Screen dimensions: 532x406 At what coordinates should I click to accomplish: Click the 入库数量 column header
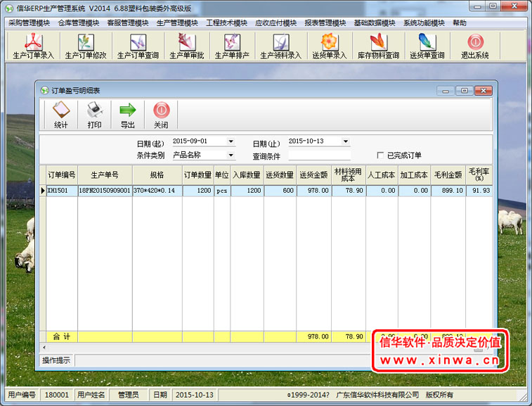pyautogui.click(x=247, y=175)
